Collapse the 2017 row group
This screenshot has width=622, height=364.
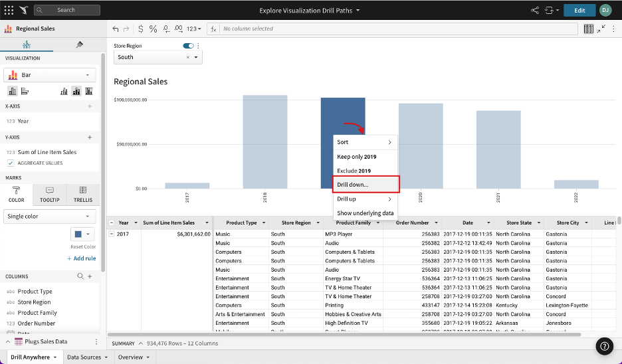111,234
